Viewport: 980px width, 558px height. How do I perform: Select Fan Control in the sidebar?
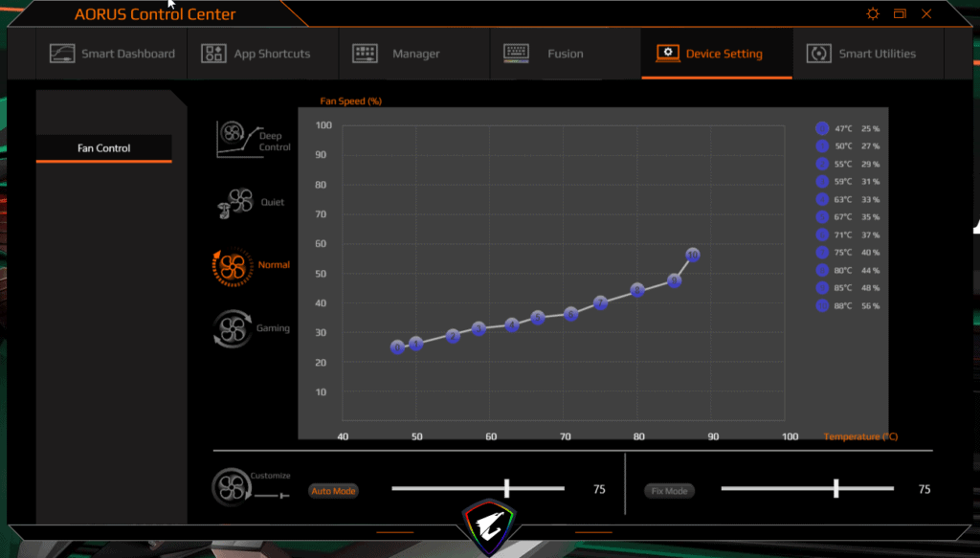pos(104,148)
